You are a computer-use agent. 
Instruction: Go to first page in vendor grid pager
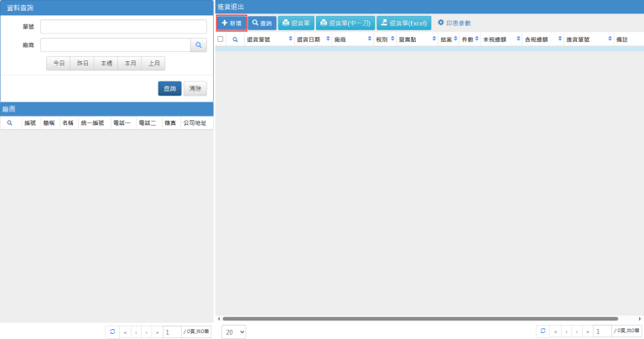coord(125,332)
